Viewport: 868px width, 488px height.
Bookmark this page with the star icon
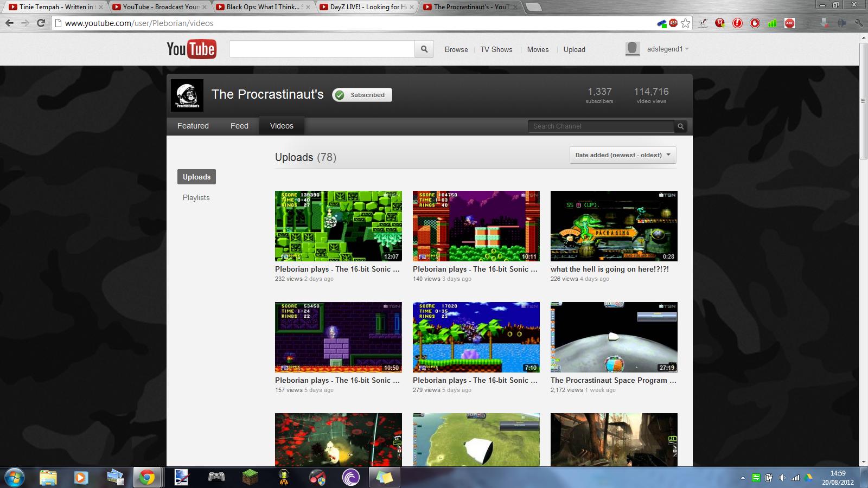tap(686, 23)
